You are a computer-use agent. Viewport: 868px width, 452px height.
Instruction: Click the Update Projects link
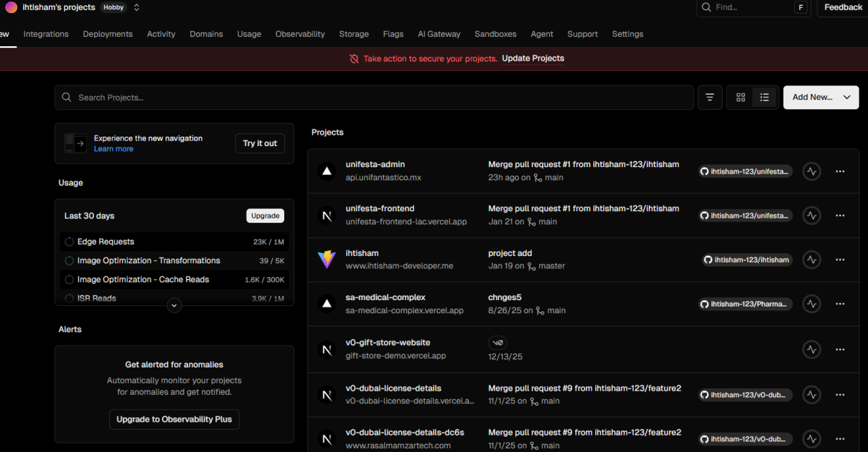click(533, 59)
